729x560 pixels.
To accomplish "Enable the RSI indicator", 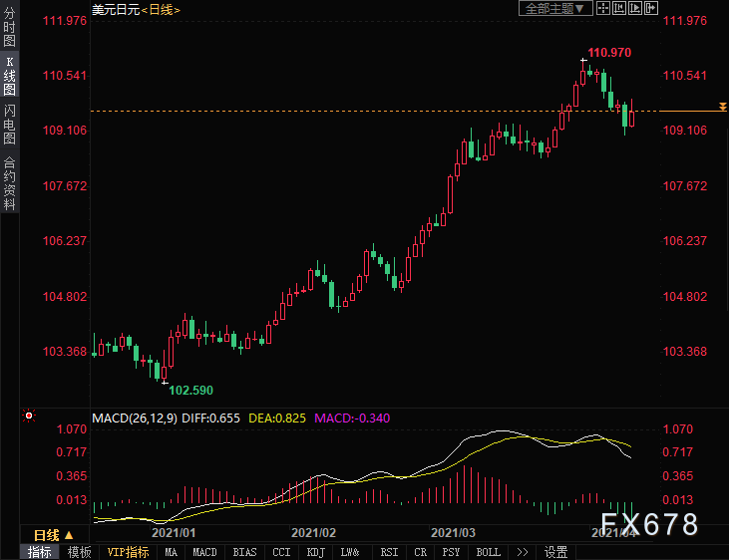I will [x=388, y=552].
